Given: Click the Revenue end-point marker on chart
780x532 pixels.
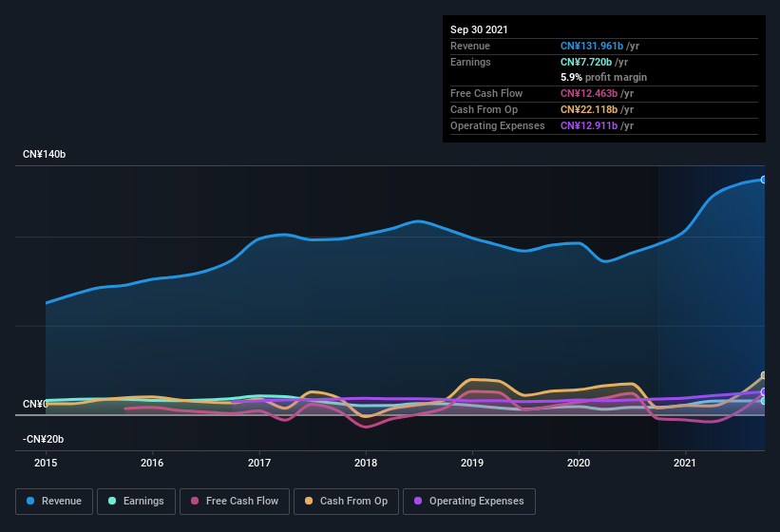Looking at the screenshot, I should pyautogui.click(x=764, y=180).
